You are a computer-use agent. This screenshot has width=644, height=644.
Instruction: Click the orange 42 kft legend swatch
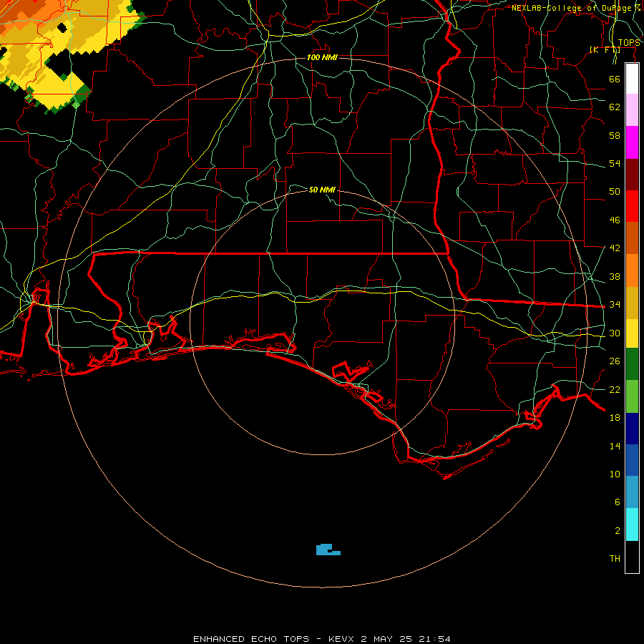point(632,270)
